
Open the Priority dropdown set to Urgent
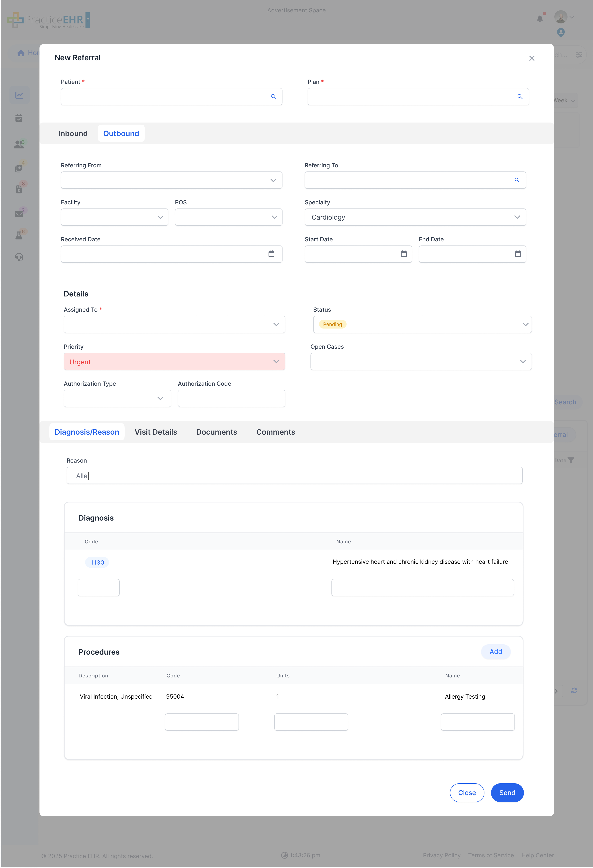point(277,362)
